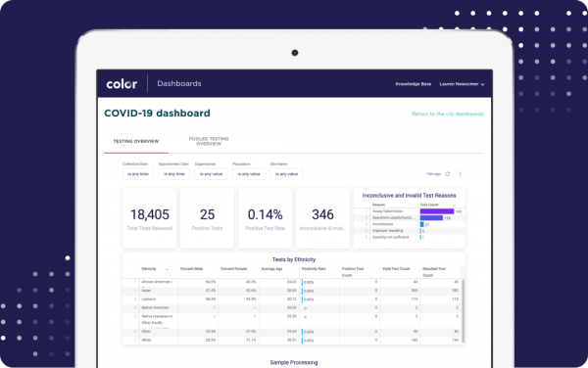This screenshot has height=368, width=588.
Task: Click the Tests by Ethnicity scrollbar
Action: (464, 310)
